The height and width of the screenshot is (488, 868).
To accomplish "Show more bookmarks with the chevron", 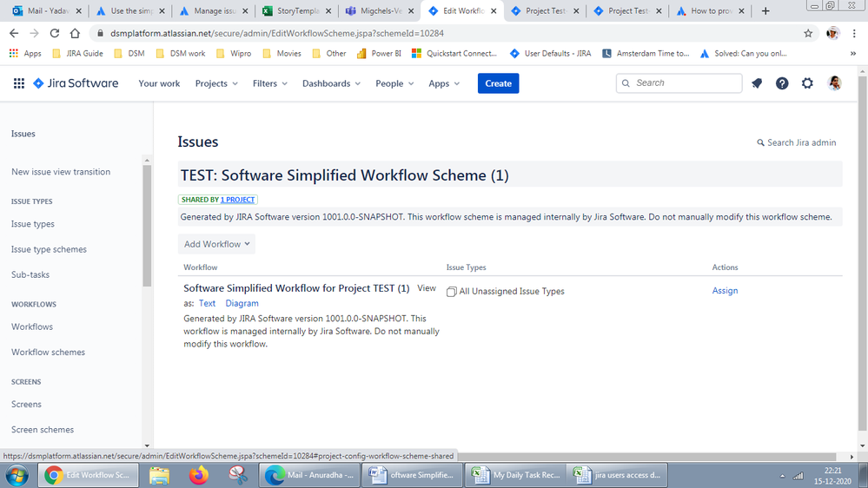I will tap(853, 53).
